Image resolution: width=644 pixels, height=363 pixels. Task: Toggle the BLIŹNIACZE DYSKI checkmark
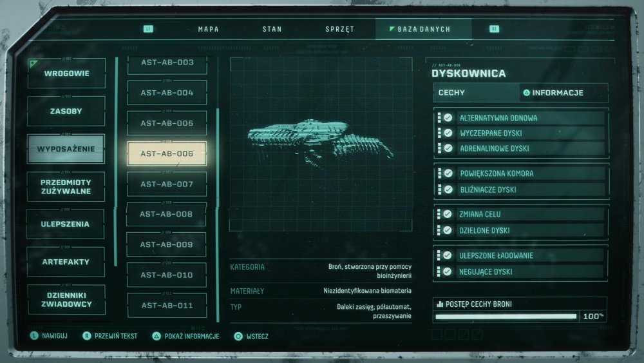[x=448, y=190]
